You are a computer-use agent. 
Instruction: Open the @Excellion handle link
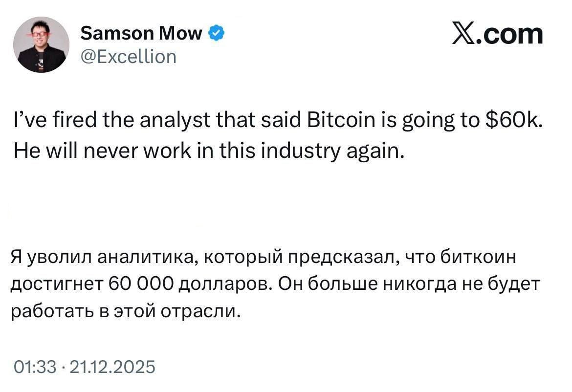127,57
